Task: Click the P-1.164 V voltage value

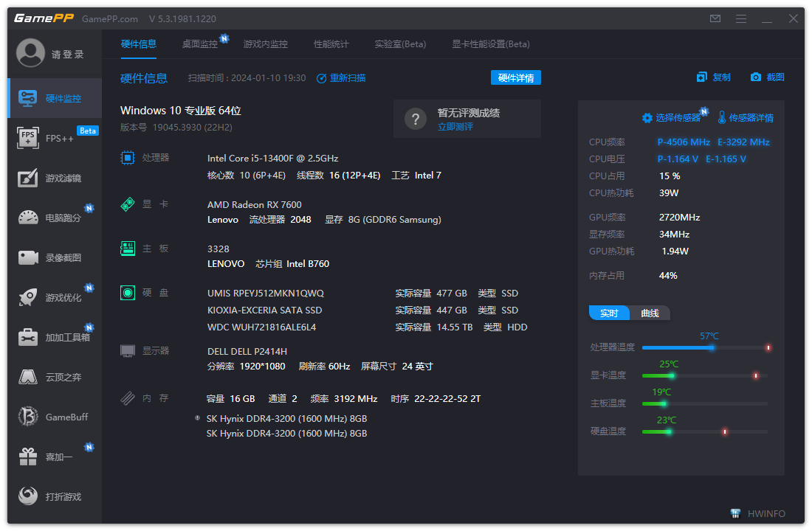Action: pyautogui.click(x=678, y=159)
